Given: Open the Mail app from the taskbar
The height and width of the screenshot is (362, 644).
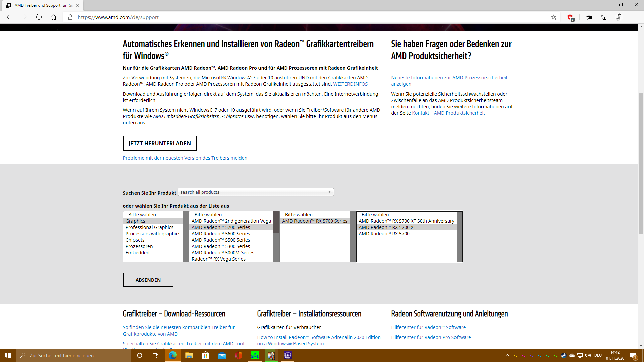Looking at the screenshot, I should (x=222, y=355).
